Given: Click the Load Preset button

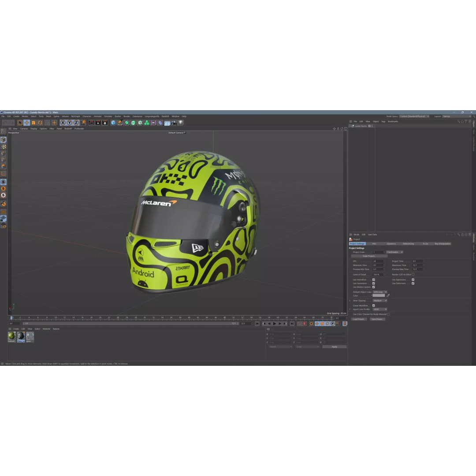Looking at the screenshot, I should coord(359,319).
